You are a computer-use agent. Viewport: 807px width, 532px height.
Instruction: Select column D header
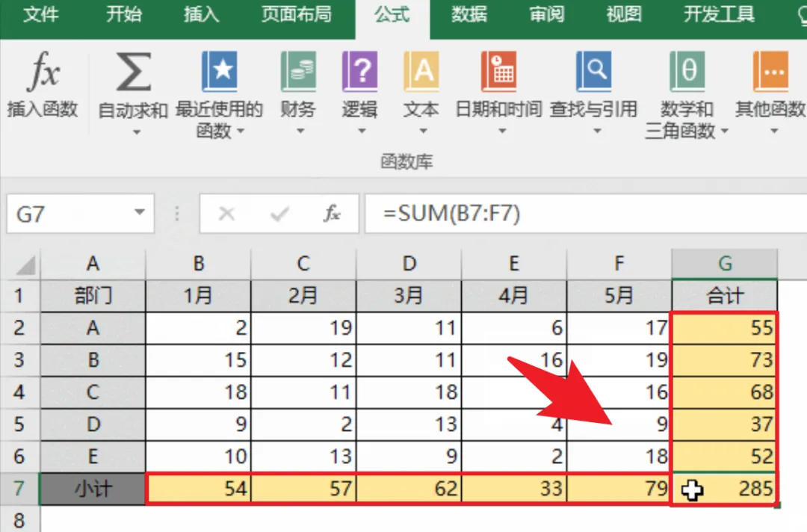(x=409, y=264)
